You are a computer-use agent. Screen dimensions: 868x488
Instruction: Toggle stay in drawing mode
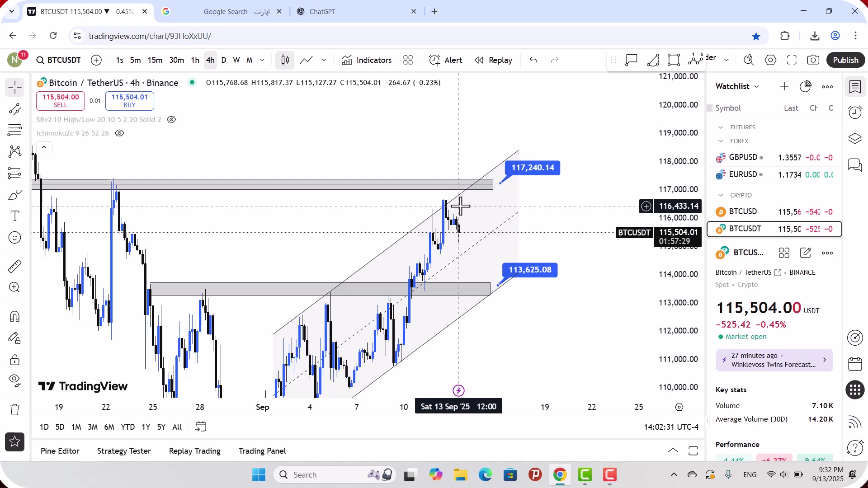(x=15, y=338)
